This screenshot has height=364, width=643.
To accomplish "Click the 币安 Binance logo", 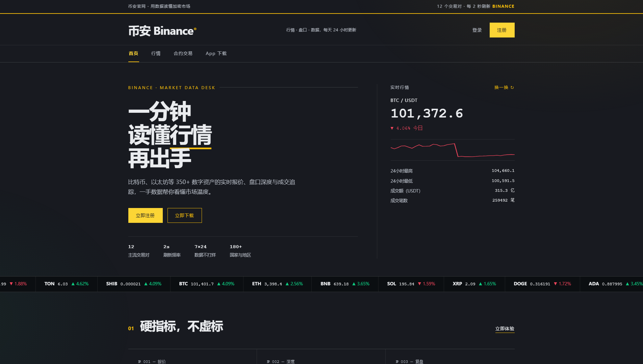I will [162, 31].
